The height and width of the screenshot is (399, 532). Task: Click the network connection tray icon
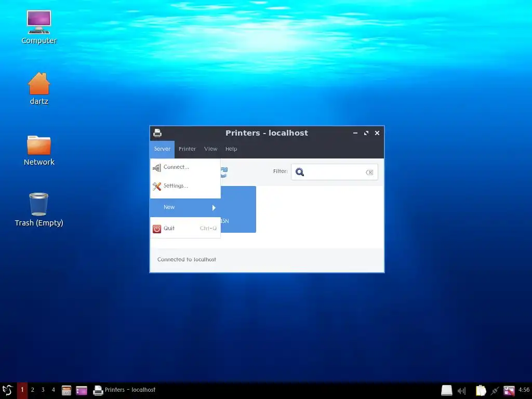pos(495,391)
